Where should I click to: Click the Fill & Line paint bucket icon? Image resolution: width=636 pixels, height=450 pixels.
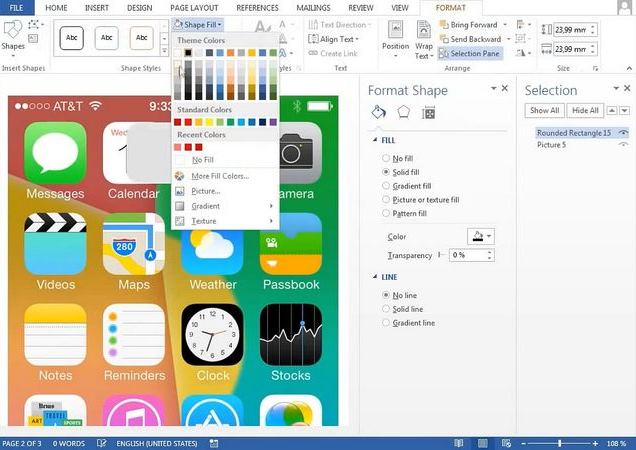point(378,112)
